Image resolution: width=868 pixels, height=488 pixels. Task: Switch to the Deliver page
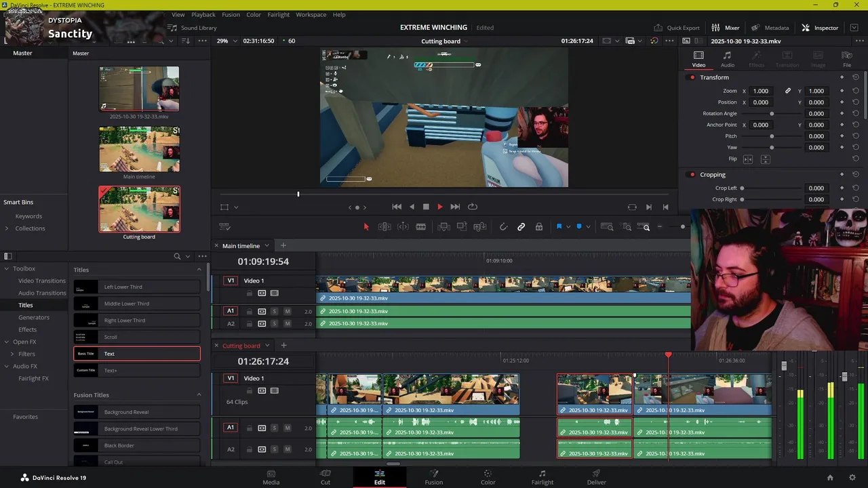click(x=596, y=477)
